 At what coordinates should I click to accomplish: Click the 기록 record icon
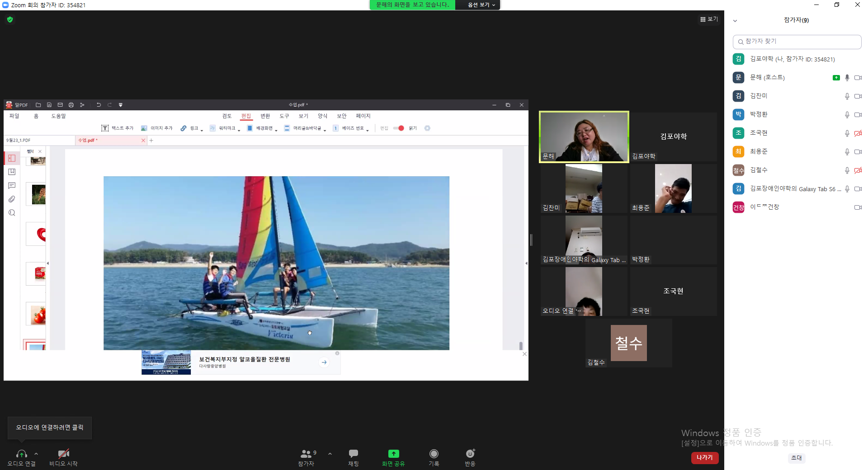click(x=434, y=453)
